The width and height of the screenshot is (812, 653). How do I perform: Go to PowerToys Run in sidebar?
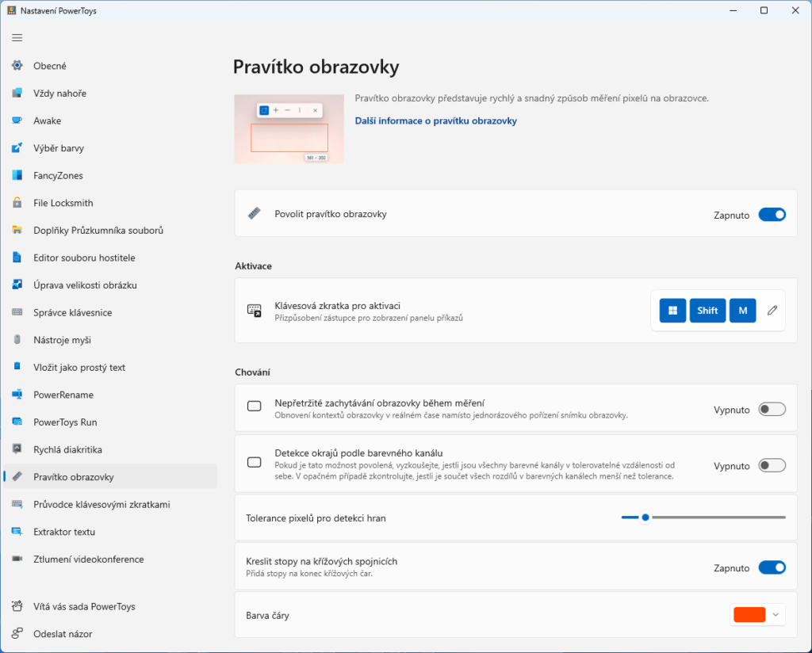pyautogui.click(x=65, y=422)
